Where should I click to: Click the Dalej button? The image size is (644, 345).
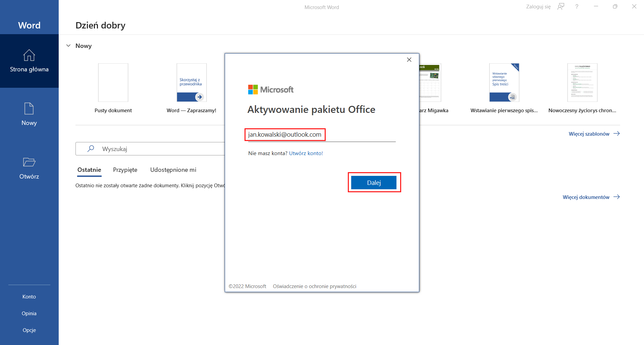[x=374, y=183]
